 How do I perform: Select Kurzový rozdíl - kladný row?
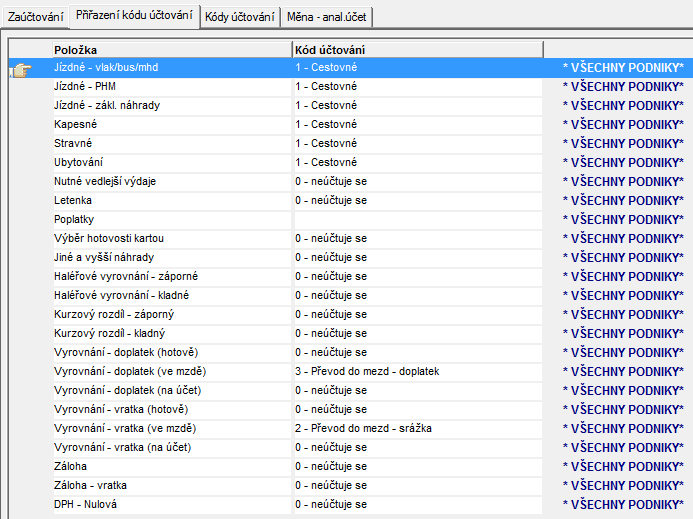(171, 334)
